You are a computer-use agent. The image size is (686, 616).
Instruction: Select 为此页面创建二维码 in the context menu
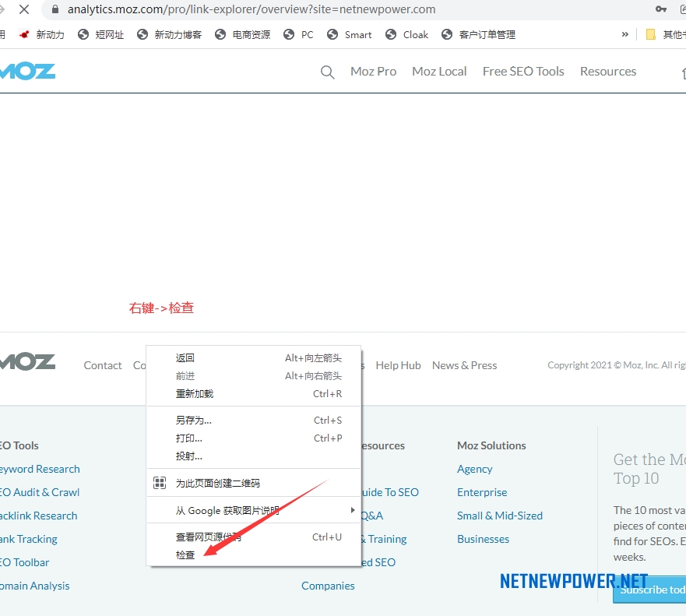253,483
